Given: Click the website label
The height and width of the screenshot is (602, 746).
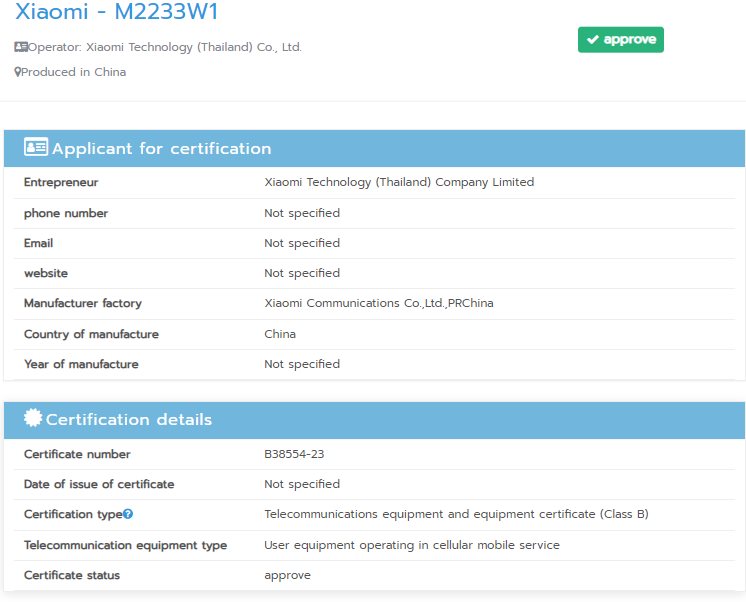Looking at the screenshot, I should (46, 273).
